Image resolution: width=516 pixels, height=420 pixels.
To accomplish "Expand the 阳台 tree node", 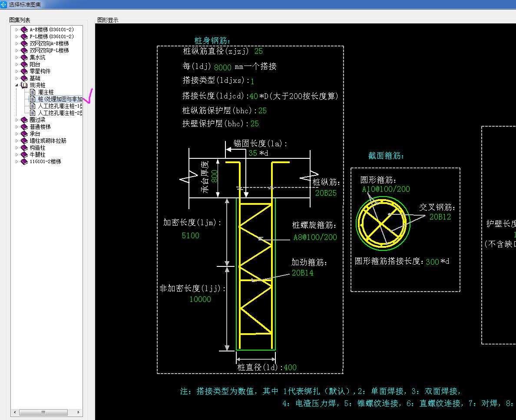I will click(17, 64).
